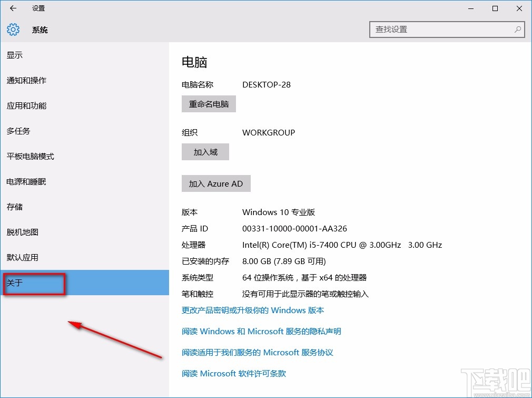Open 电源和睡眠 settings

click(26, 181)
